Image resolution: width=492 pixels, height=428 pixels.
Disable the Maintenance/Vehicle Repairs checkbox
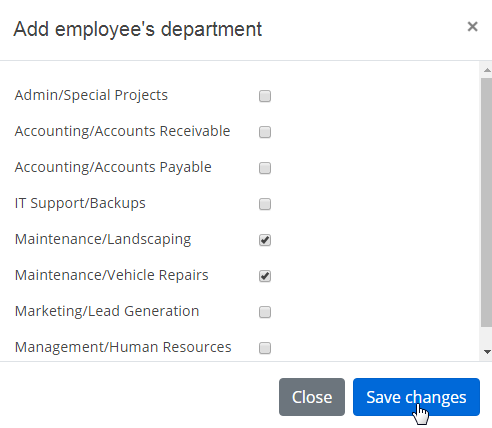265,276
